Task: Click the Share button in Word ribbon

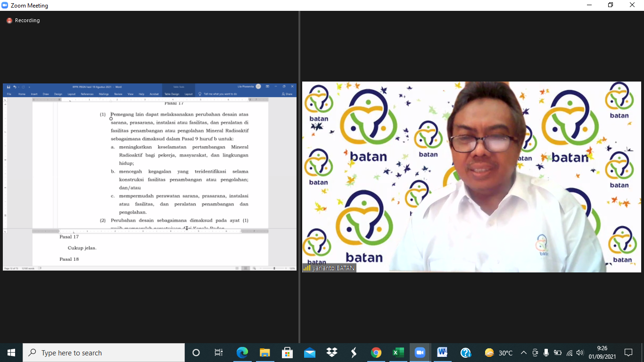Action: [287, 94]
